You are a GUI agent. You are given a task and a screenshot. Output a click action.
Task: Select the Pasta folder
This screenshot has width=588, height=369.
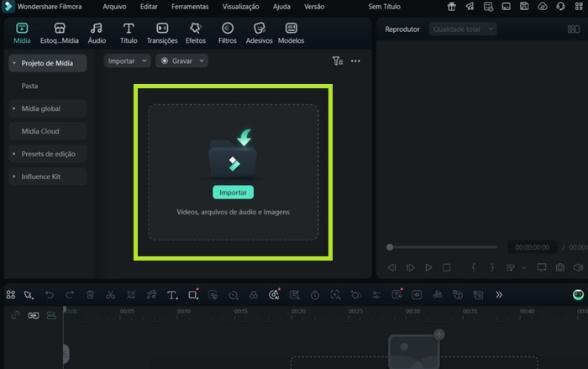(29, 86)
